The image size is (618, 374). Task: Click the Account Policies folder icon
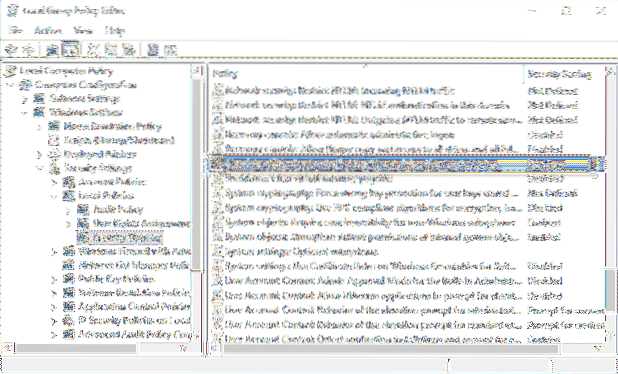point(69,182)
